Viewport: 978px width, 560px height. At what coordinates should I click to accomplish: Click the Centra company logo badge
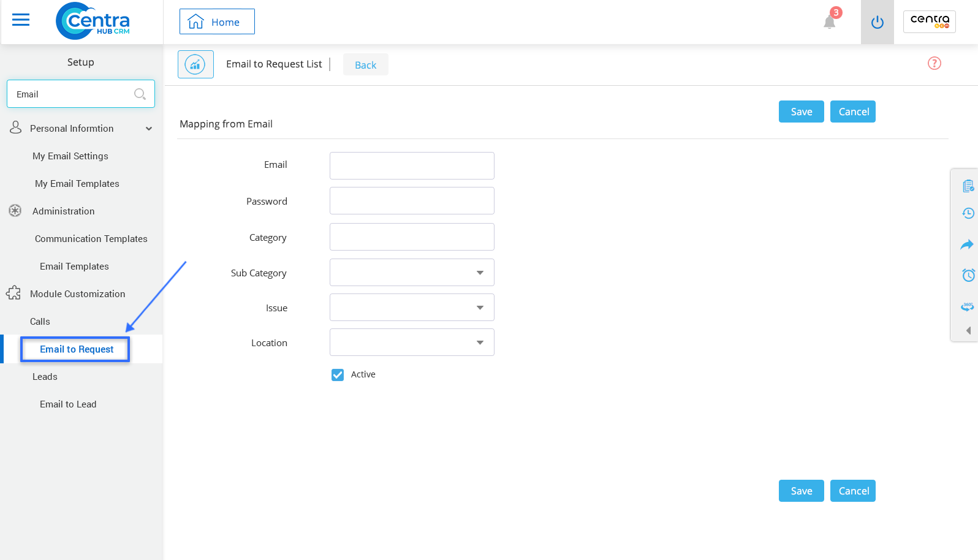[x=930, y=21]
